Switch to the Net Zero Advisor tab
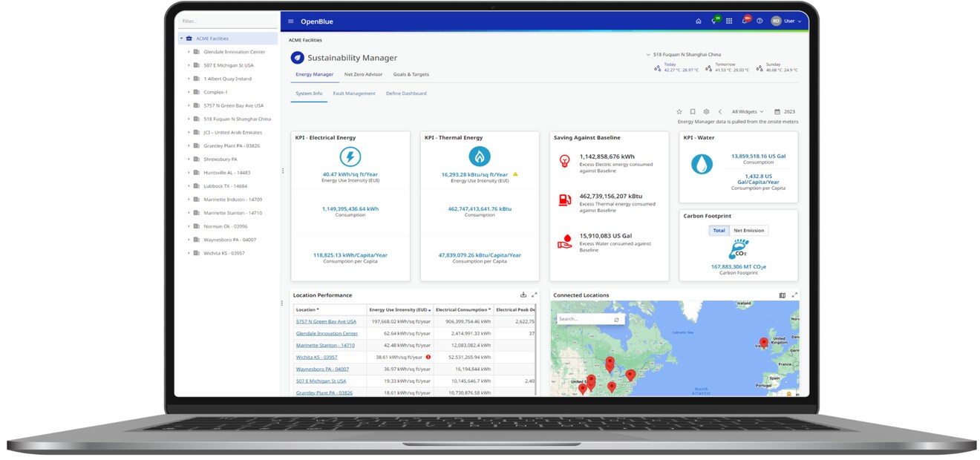 363,75
